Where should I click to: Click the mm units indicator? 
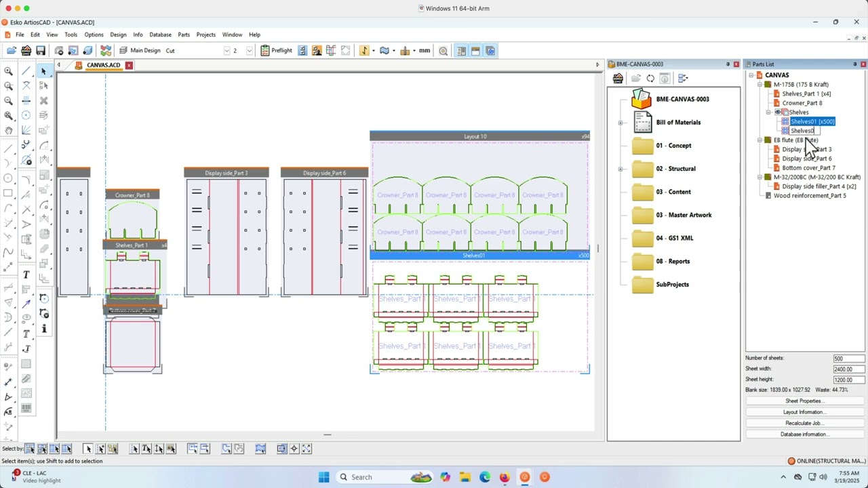click(x=425, y=51)
